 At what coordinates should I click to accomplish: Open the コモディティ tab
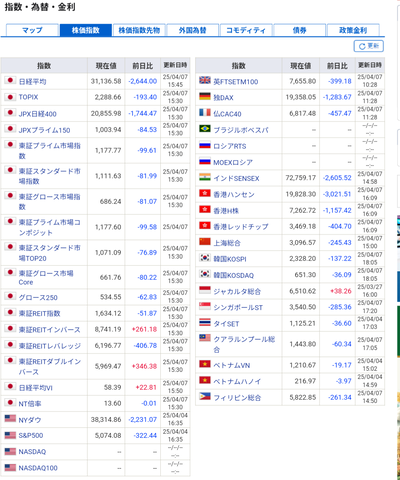[x=246, y=30]
